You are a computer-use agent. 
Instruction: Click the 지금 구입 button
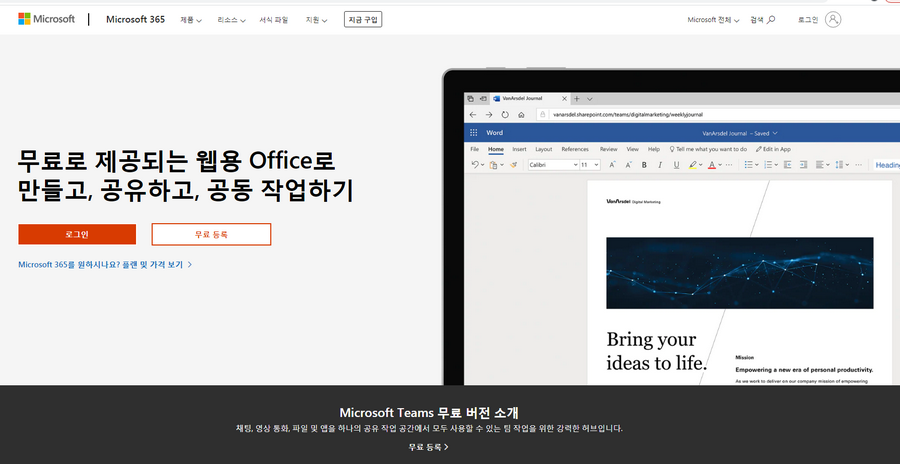363,20
